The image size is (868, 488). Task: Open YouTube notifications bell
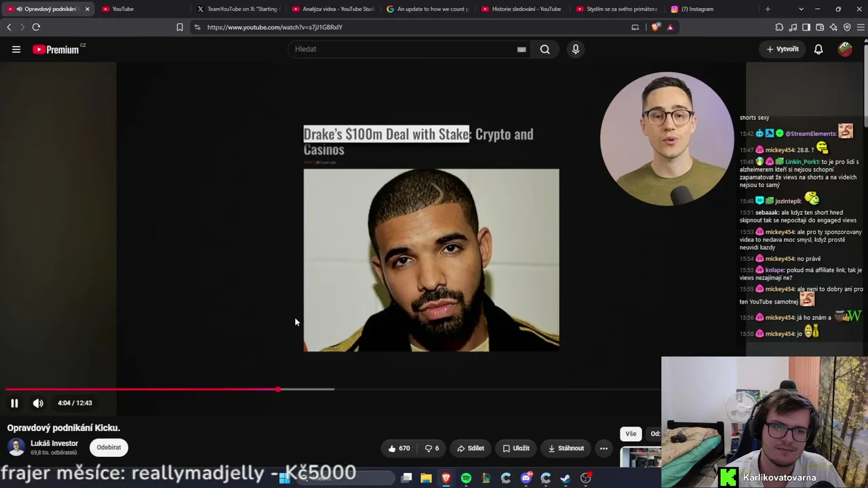click(818, 49)
